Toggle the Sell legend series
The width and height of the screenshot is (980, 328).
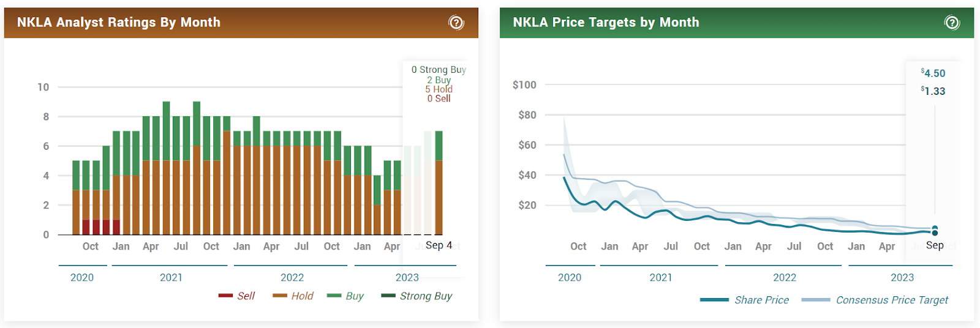236,296
